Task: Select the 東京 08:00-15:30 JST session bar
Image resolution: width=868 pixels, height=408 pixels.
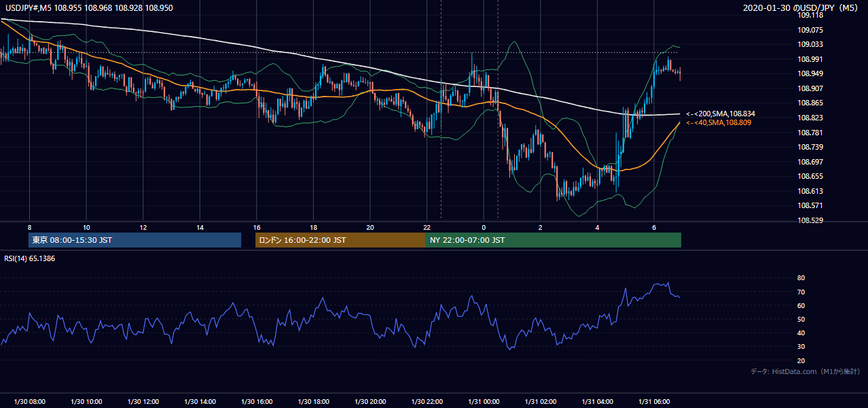Action: click(x=134, y=240)
